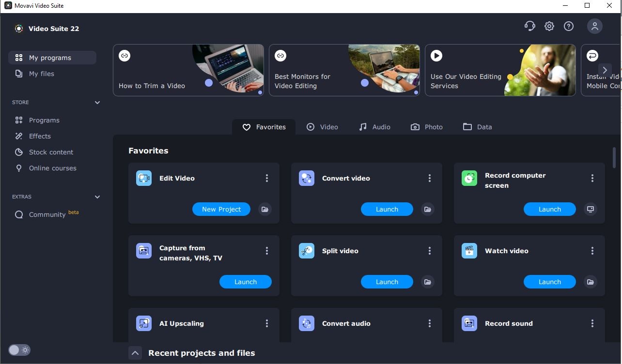
Task: Click the Record computer screen icon
Action: pyautogui.click(x=469, y=178)
